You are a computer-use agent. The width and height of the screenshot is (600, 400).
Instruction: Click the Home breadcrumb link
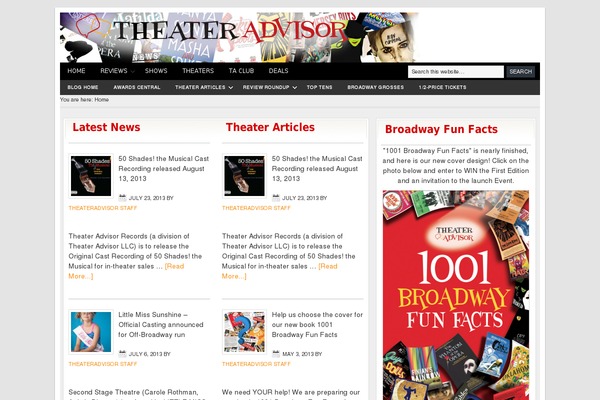tap(101, 100)
